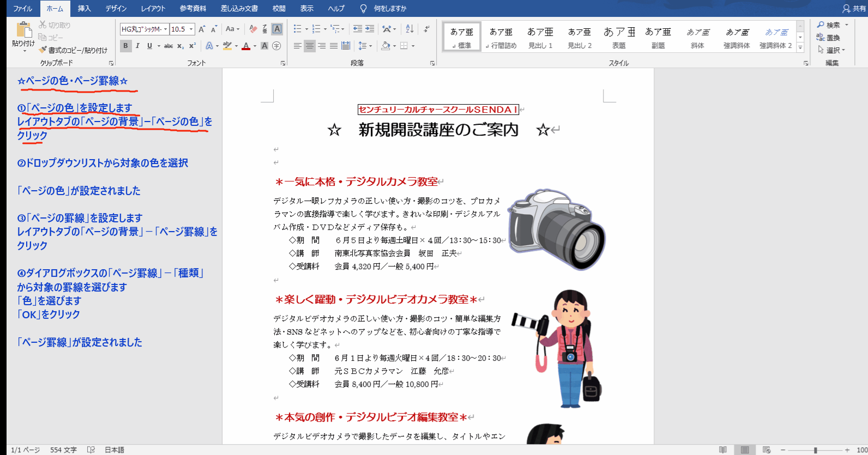Image resolution: width=868 pixels, height=455 pixels.
Task: Open the font size dropdown
Action: tap(191, 29)
